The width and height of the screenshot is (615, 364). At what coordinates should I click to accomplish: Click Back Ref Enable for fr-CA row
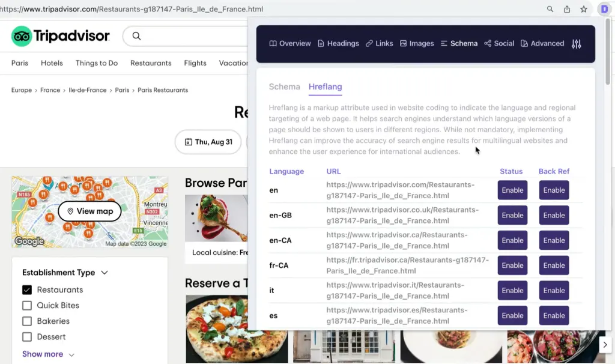554,265
